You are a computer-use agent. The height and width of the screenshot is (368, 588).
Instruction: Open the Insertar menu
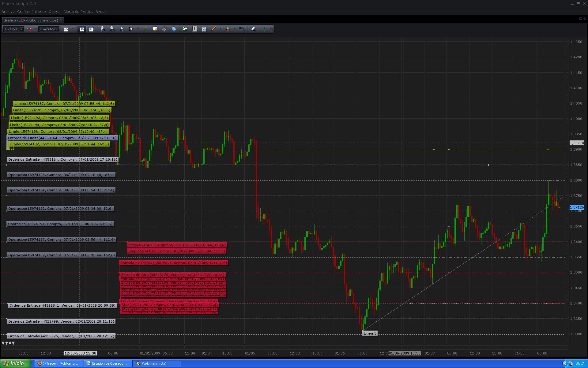point(39,12)
